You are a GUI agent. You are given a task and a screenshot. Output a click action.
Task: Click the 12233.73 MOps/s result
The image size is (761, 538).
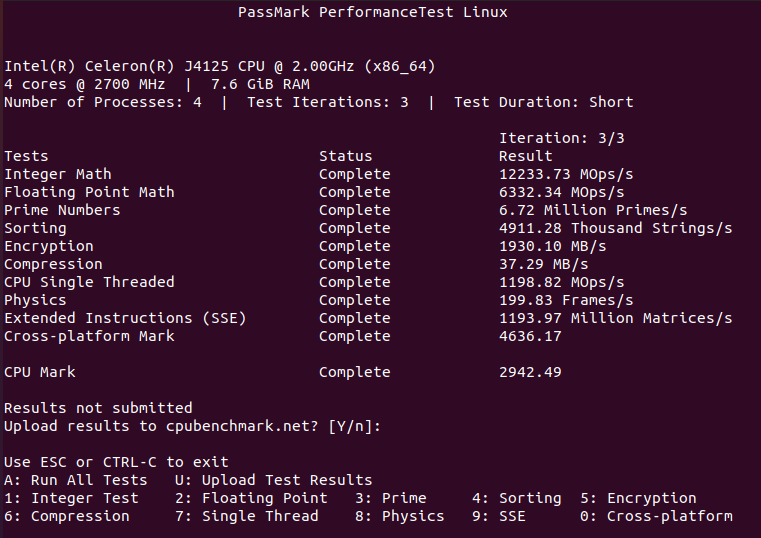click(x=566, y=174)
